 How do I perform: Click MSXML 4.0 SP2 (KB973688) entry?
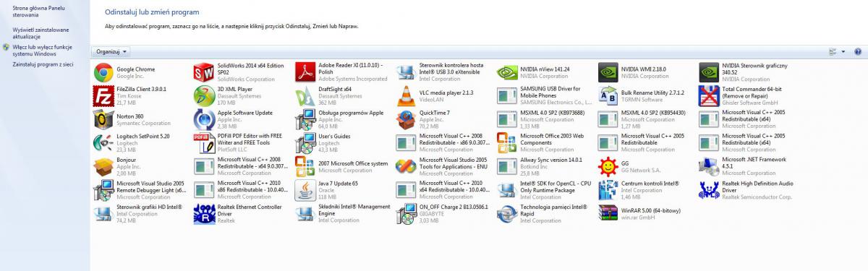pos(544,119)
